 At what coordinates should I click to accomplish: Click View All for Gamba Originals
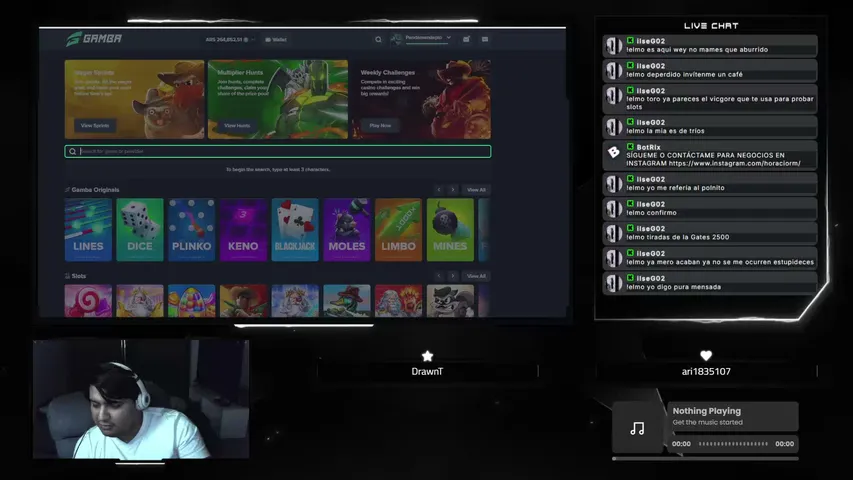(x=476, y=190)
